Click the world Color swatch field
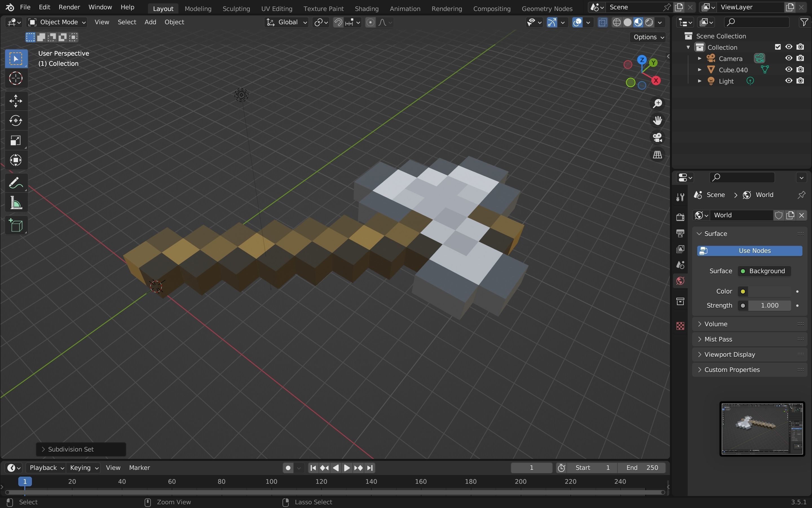 coord(769,291)
